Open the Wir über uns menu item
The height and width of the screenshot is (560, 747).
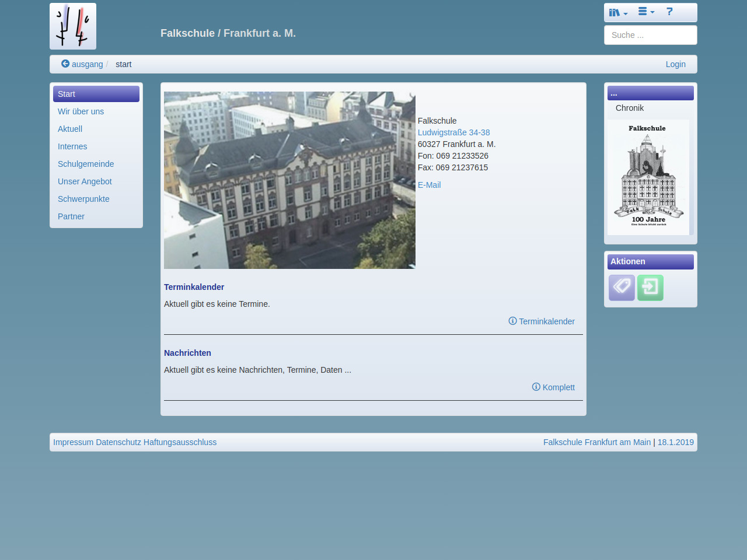[x=81, y=111]
